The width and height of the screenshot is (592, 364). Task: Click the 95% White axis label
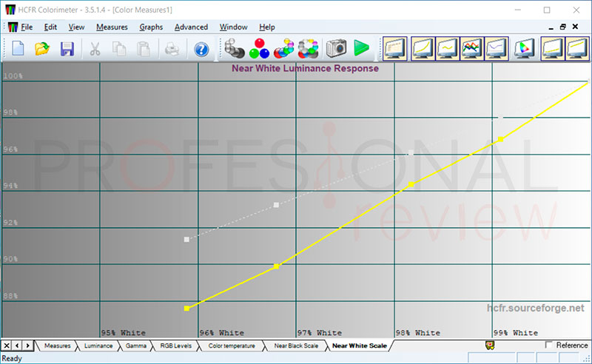pyautogui.click(x=123, y=333)
